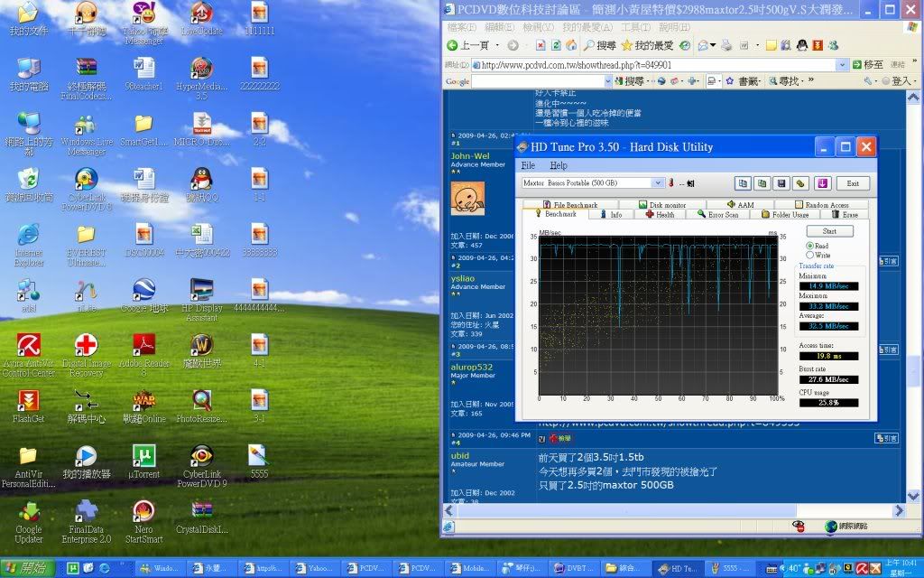Click the Nero StartSmart desktop icon
The image size is (924, 578).
[x=143, y=521]
